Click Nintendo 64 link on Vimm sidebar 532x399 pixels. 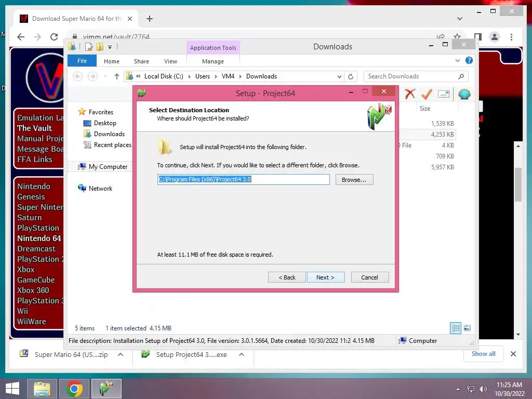39,238
